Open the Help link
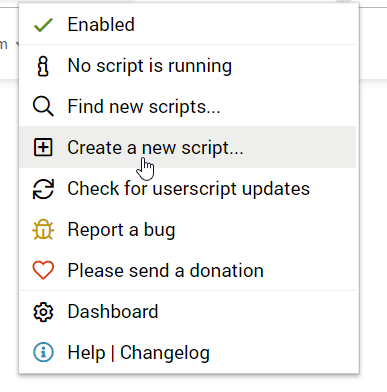The height and width of the screenshot is (392, 387). 86,353
